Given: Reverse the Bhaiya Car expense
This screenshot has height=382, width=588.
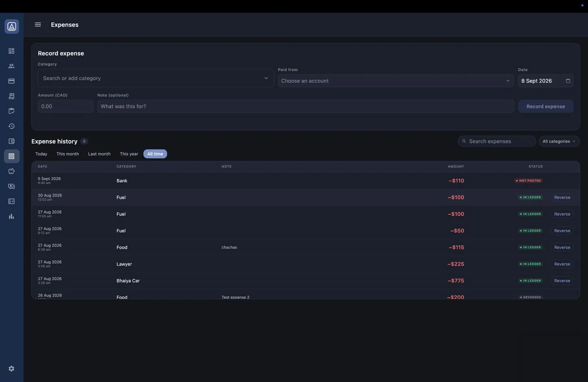Looking at the screenshot, I should tap(562, 281).
